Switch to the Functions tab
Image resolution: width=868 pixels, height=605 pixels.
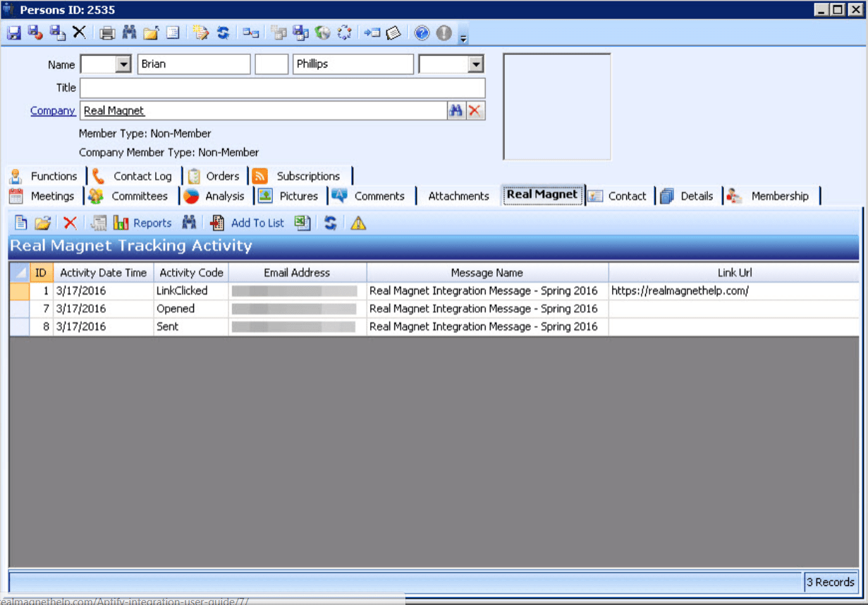(x=46, y=176)
